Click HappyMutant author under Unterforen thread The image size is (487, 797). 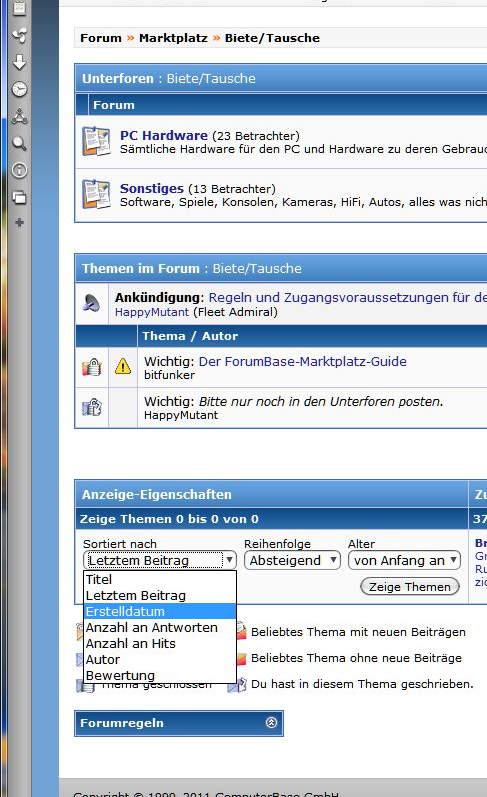[180, 415]
